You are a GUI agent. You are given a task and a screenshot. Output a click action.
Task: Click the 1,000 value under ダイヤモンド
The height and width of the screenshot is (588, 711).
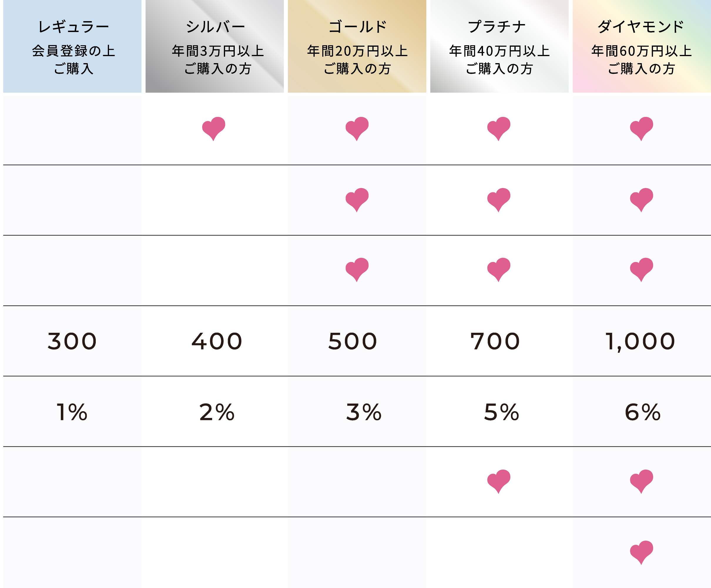tap(640, 341)
